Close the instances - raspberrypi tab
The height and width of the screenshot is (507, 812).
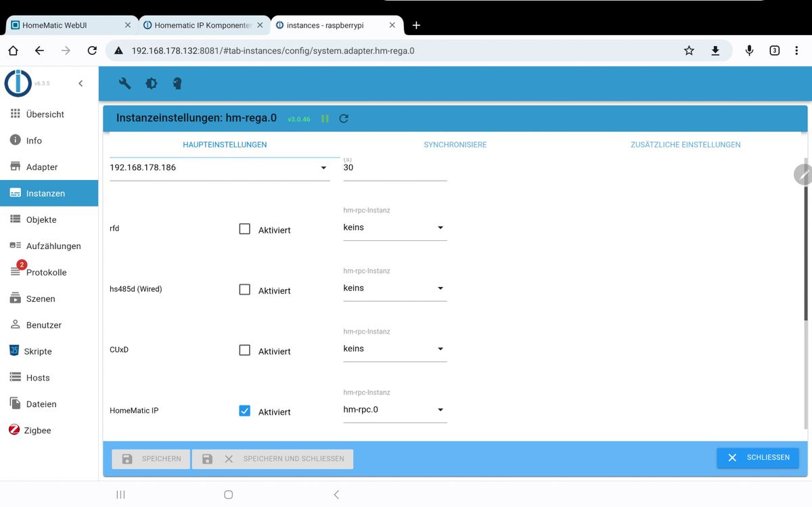(x=391, y=25)
